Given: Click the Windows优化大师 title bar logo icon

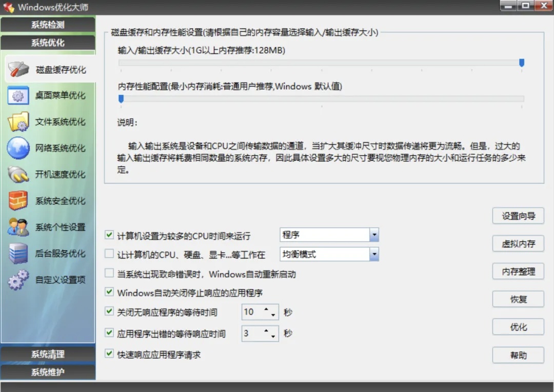Looking at the screenshot, I should pos(9,7).
